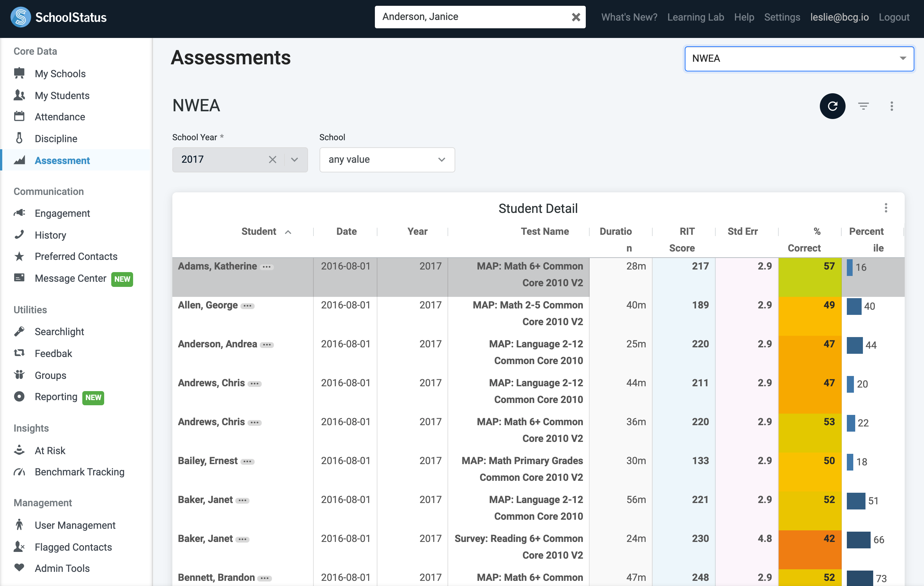Expand the School Year dropdown arrow

[x=294, y=160]
